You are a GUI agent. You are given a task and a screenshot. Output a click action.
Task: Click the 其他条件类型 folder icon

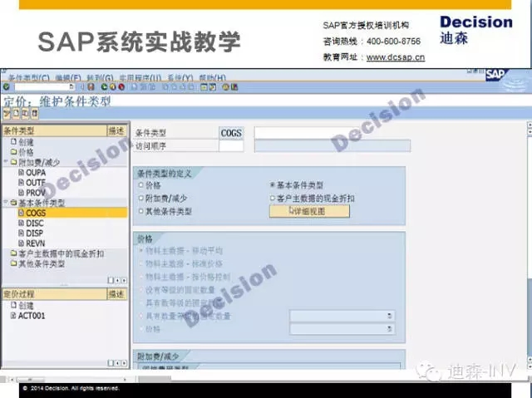click(x=13, y=263)
